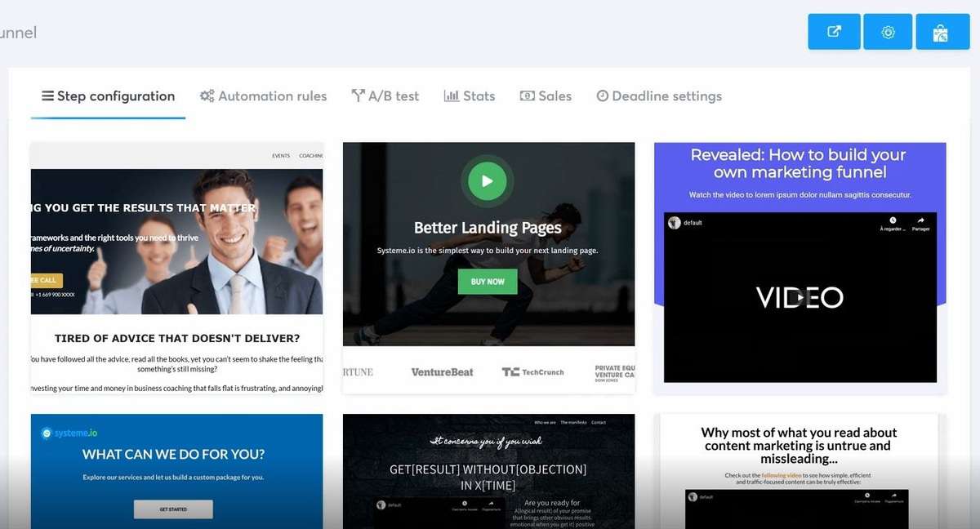Choose the 'What can we do for you?' template
This screenshot has height=529, width=980.
[176, 471]
